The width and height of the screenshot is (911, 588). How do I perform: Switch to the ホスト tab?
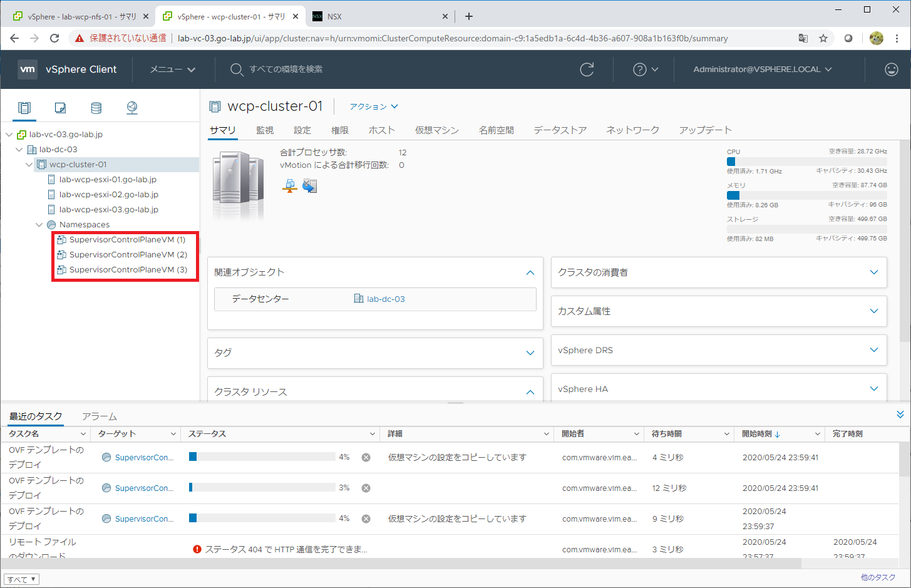[x=382, y=130]
